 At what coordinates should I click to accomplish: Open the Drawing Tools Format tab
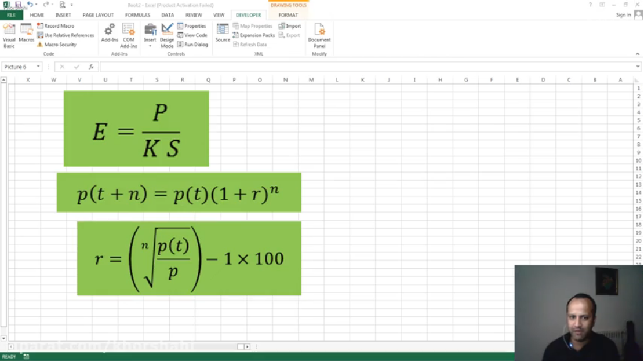288,15
